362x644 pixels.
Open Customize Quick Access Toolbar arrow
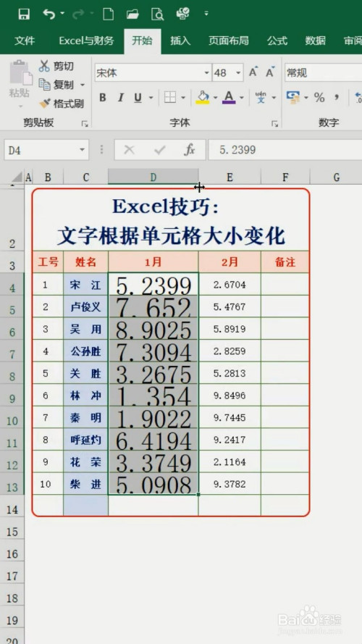(x=206, y=14)
